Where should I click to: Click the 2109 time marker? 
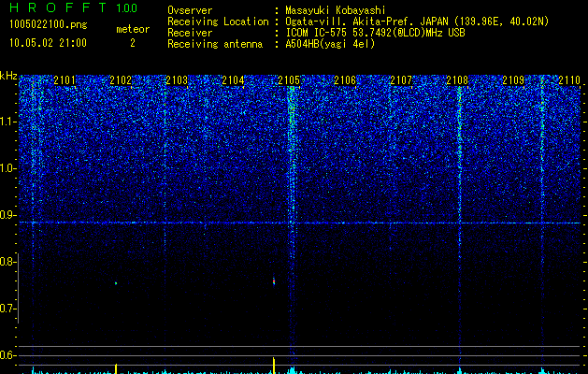click(513, 80)
